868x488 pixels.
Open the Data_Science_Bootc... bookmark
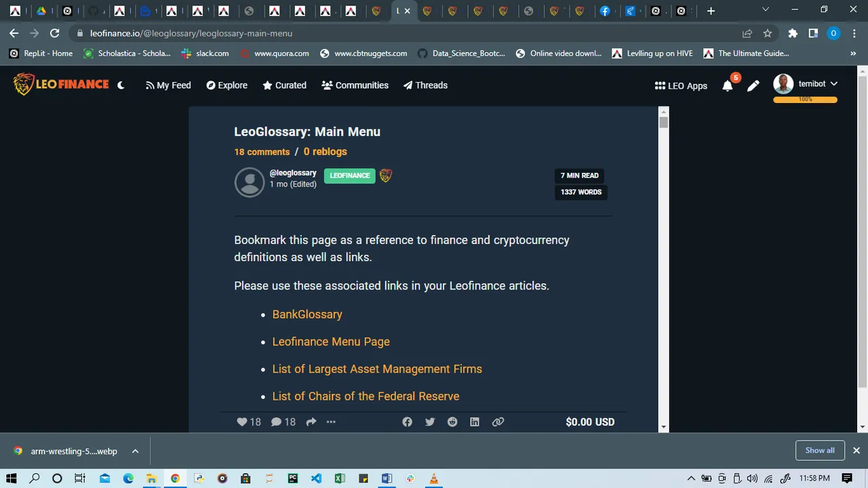tap(461, 54)
